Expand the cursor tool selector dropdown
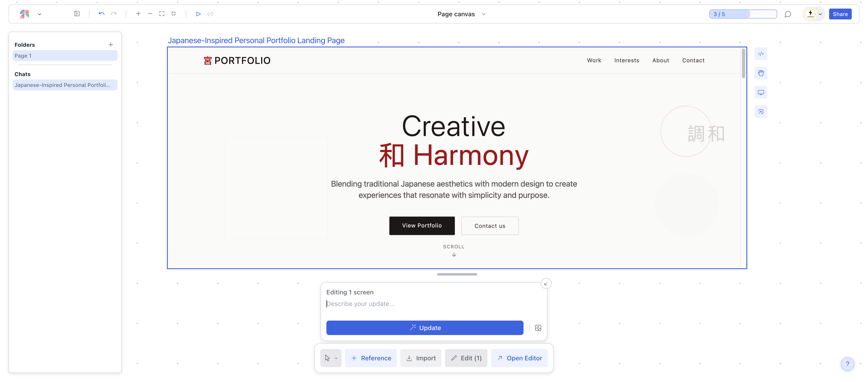The width and height of the screenshot is (868, 382). (x=336, y=358)
